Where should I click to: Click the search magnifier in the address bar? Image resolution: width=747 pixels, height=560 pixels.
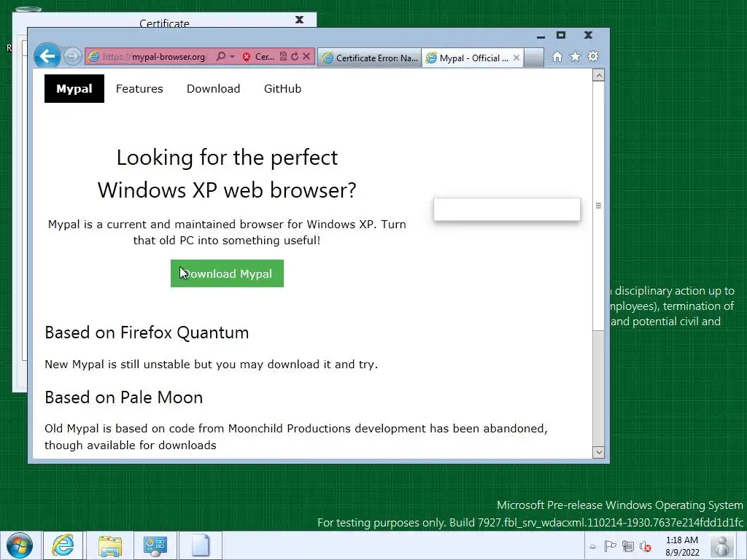point(220,56)
